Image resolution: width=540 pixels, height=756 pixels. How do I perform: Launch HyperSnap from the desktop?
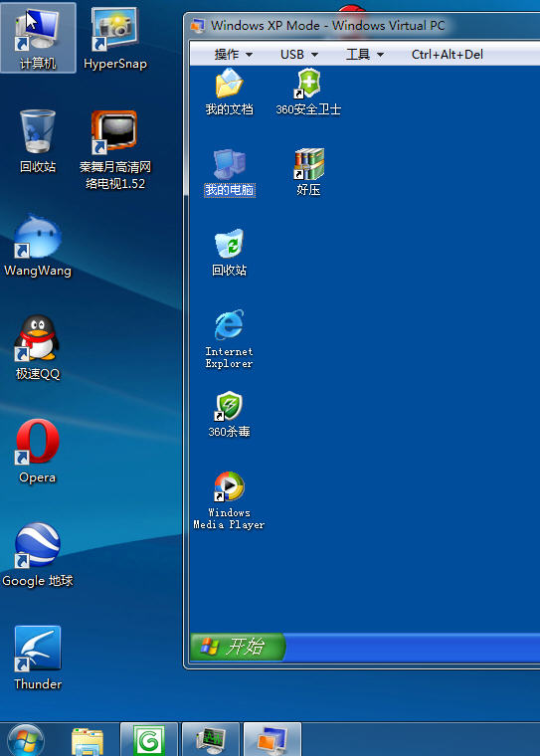click(x=114, y=38)
